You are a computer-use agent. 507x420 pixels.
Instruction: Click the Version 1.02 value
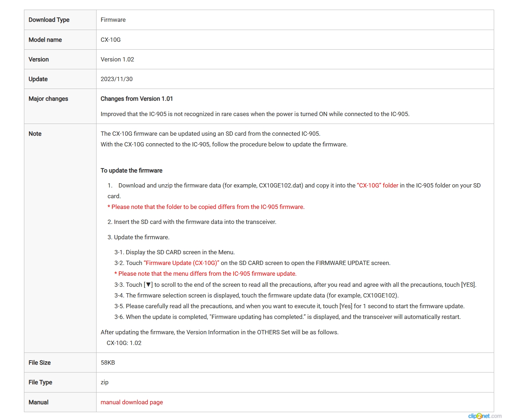point(117,59)
